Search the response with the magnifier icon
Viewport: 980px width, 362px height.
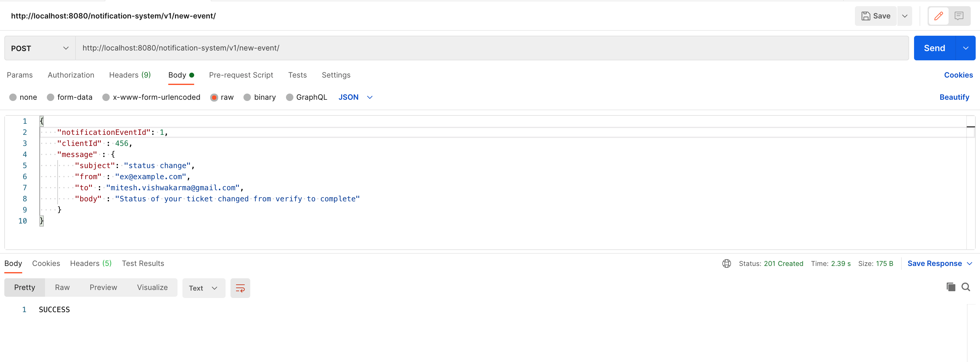pyautogui.click(x=966, y=287)
